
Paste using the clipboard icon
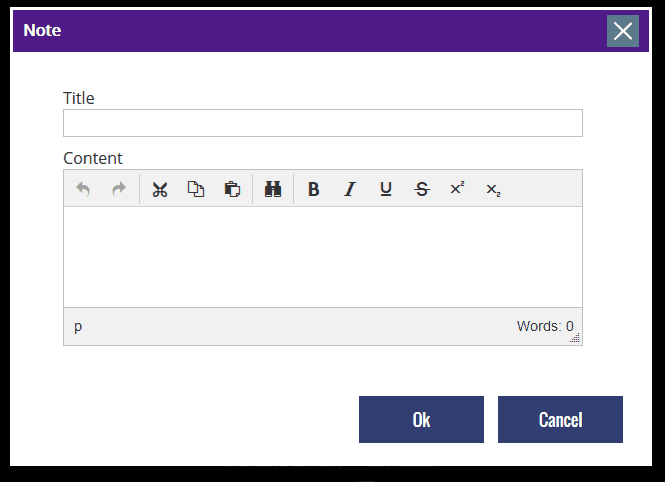[x=232, y=189]
